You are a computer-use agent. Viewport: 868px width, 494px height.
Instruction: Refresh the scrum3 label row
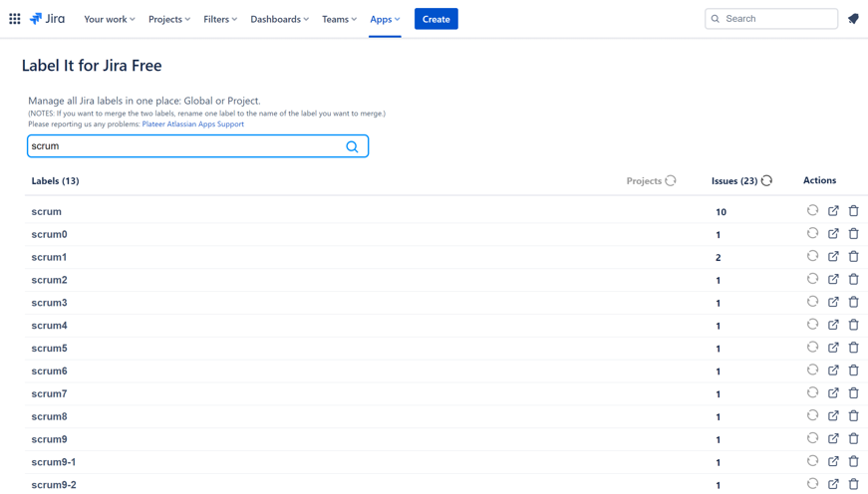click(812, 302)
